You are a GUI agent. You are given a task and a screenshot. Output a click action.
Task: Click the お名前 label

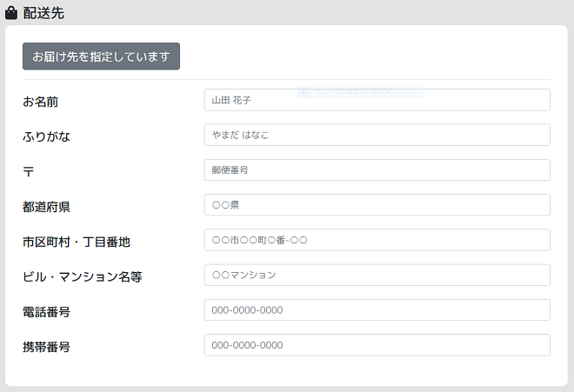pyautogui.click(x=40, y=102)
